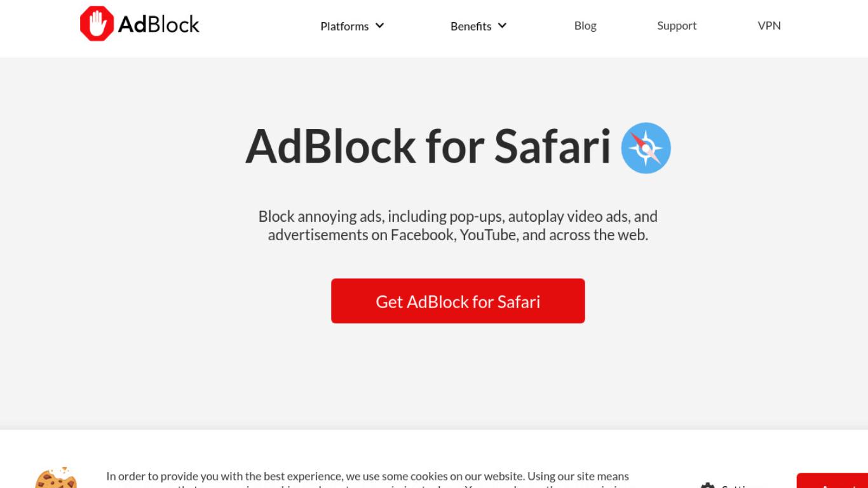The image size is (868, 488).
Task: Click the Safari compass icon beside the heading
Action: [646, 148]
